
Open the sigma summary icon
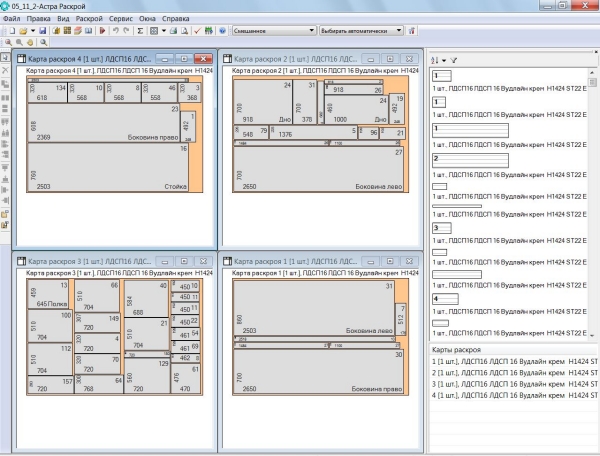(140, 31)
